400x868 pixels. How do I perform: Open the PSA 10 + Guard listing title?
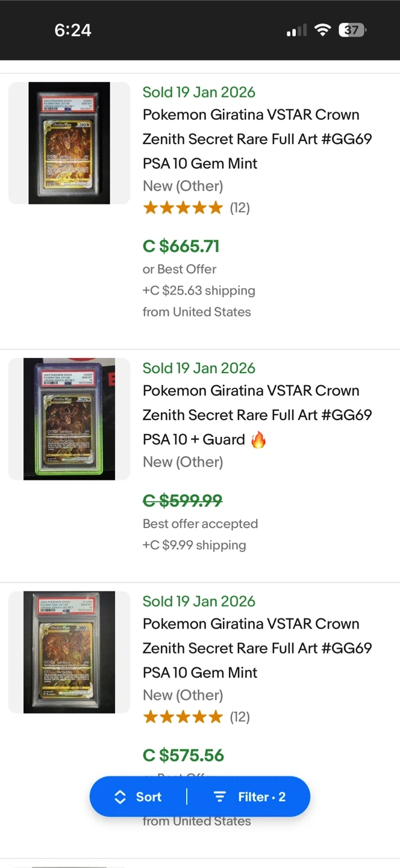[257, 415]
